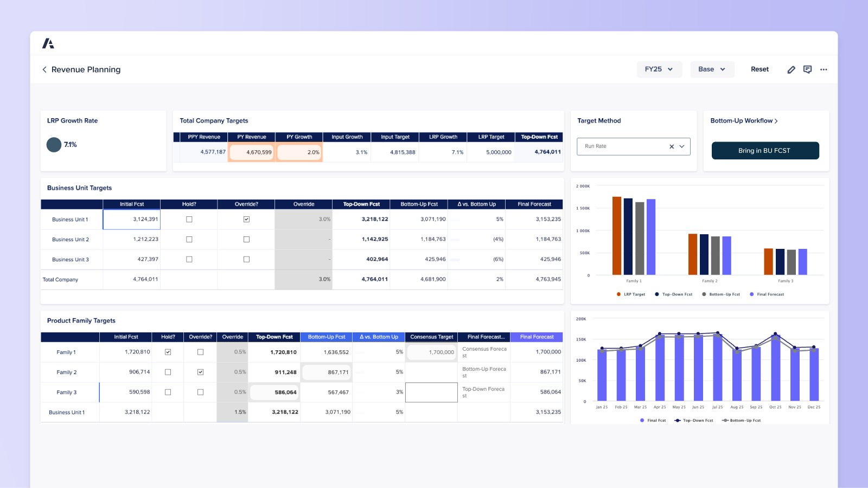
Task: Click the orange LRP Target legend marker
Action: click(618, 294)
